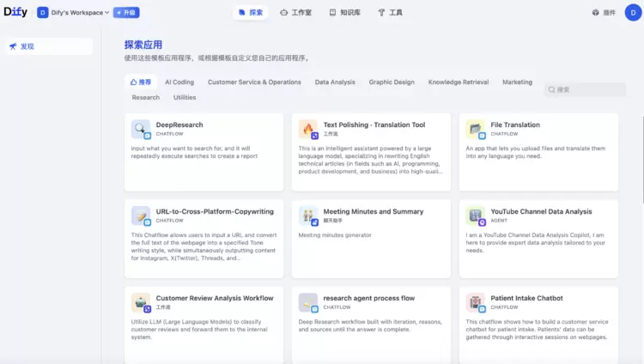Open the user avatar menu
644x364 pixels.
(632, 13)
